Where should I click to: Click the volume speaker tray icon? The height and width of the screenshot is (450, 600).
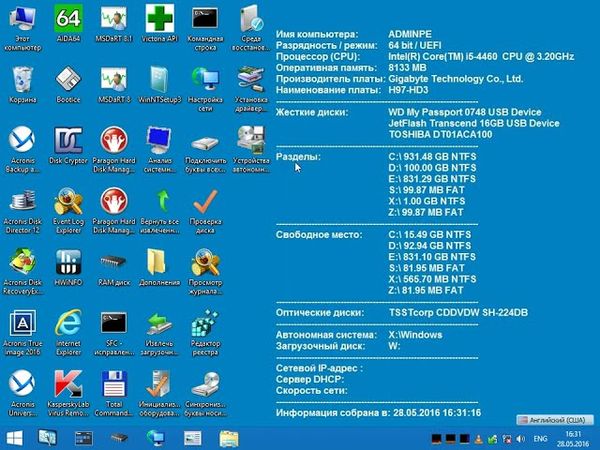pos(520,439)
